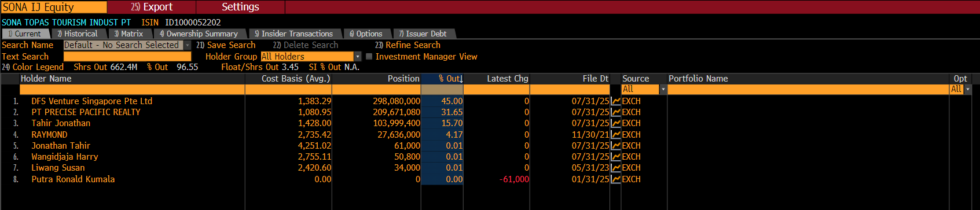The image size is (980, 210).
Task: Click chart icon in Liwang Susan row
Action: pos(615,168)
